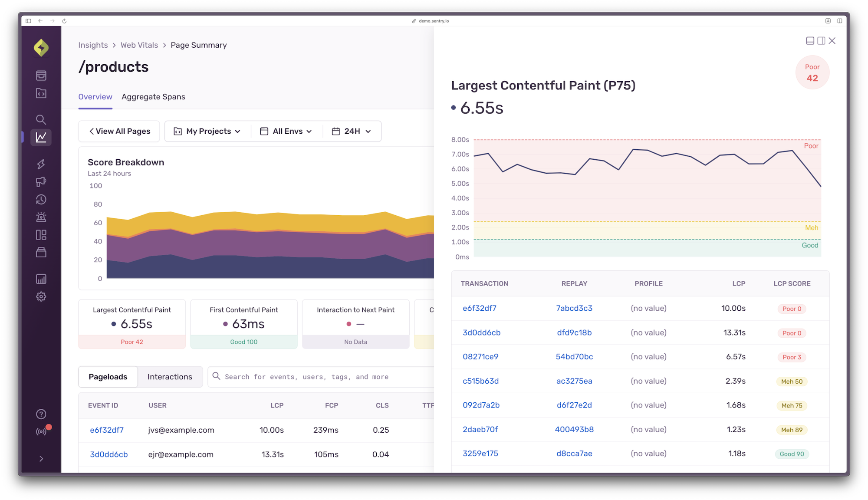Expand the collapsed sidebar with the chevron arrow
Screen dimensions: 868x500
tap(41, 458)
